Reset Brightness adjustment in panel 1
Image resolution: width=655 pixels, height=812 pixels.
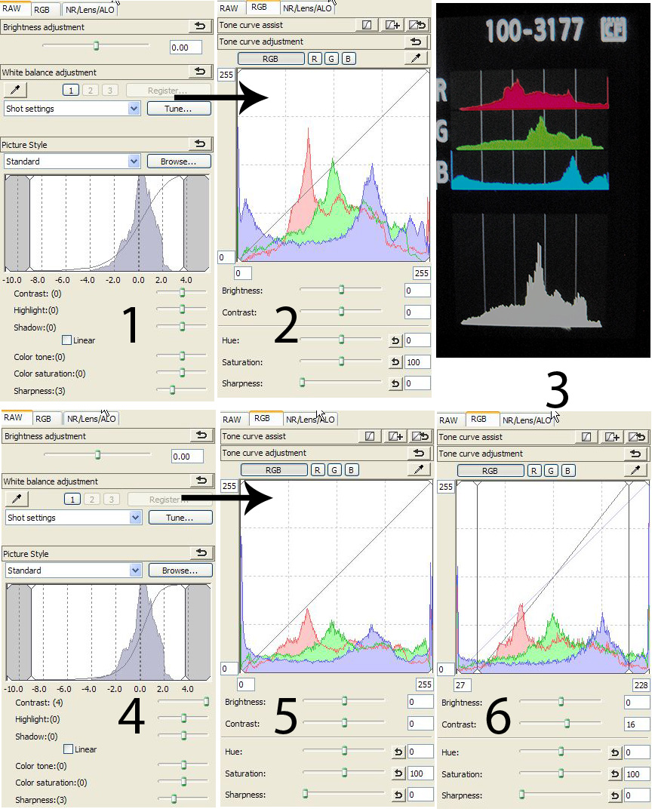(199, 27)
